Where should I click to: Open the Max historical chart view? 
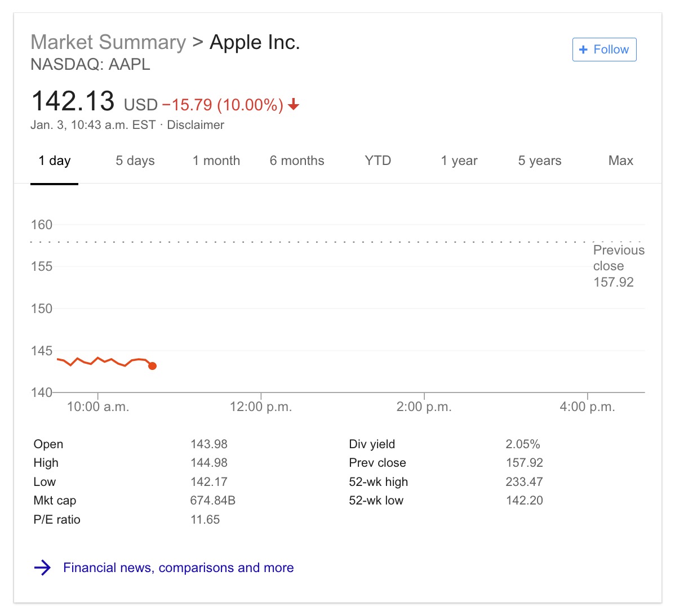[620, 160]
